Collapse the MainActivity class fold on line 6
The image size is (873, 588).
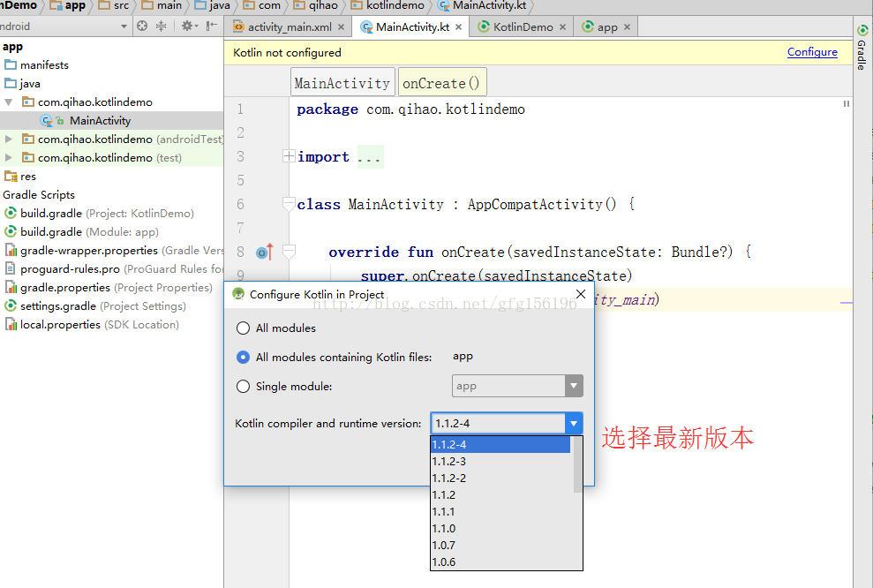pos(289,204)
